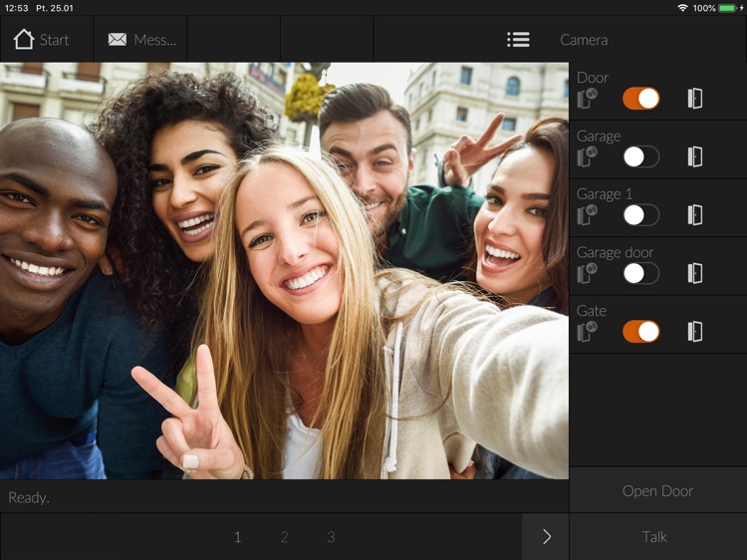The image size is (747, 560).
Task: Click the open-door icon in Garage door row
Action: tap(695, 273)
